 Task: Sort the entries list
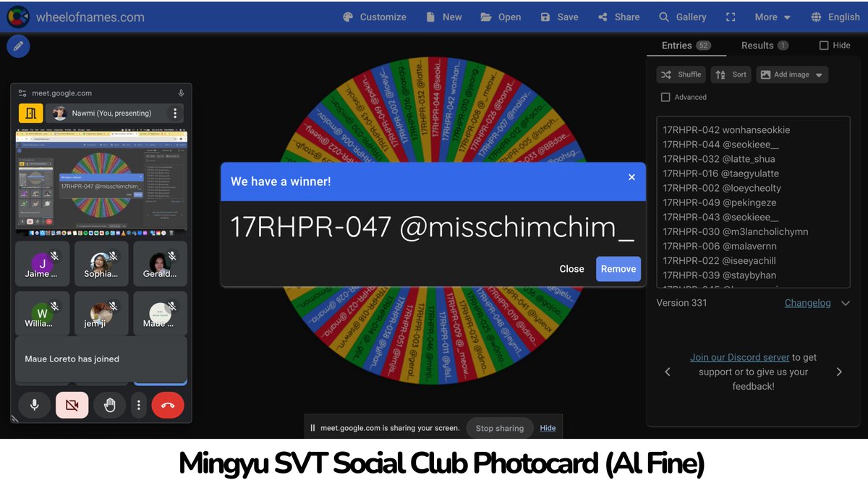[x=731, y=74]
